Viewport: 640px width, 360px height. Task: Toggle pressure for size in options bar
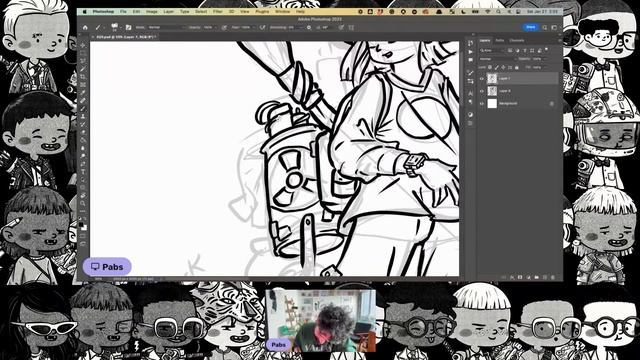(x=341, y=27)
